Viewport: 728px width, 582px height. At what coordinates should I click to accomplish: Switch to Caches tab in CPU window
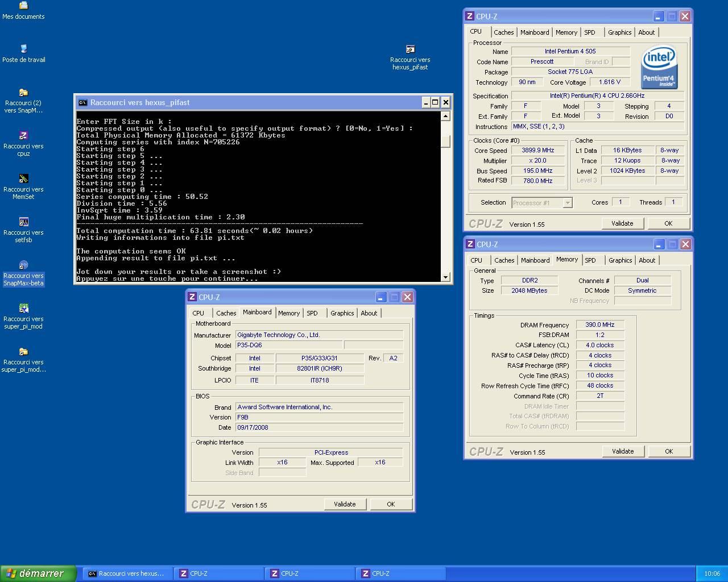click(x=503, y=32)
